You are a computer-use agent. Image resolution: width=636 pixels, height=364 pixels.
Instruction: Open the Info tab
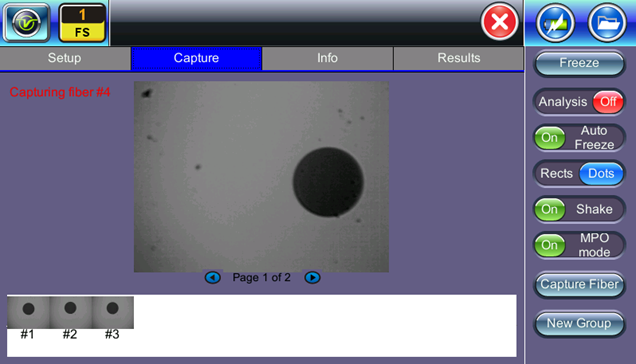point(327,58)
